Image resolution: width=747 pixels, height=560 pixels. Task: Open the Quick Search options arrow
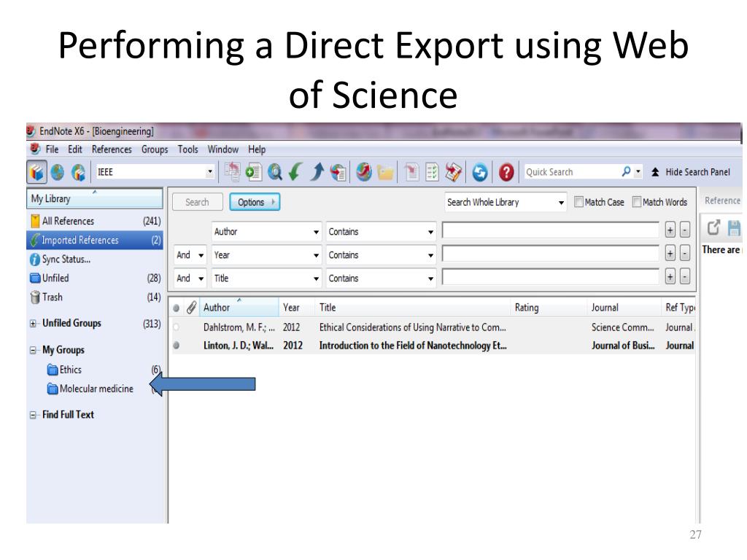click(x=638, y=171)
